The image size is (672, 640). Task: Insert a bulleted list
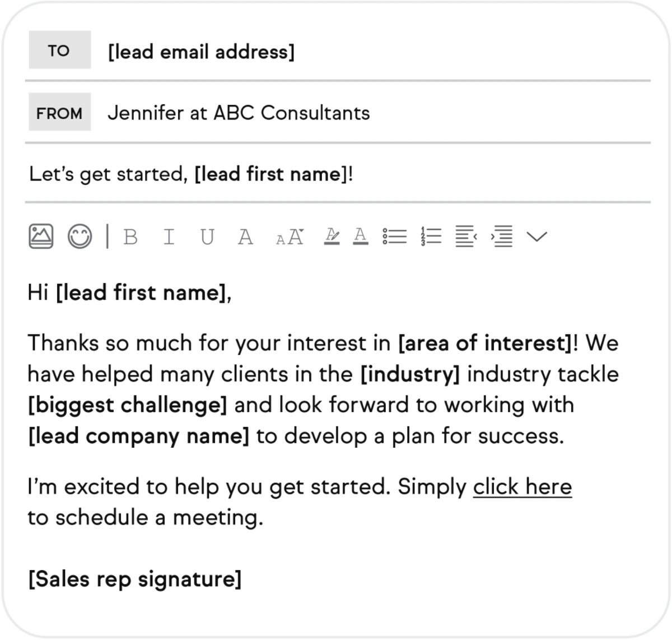pyautogui.click(x=395, y=236)
